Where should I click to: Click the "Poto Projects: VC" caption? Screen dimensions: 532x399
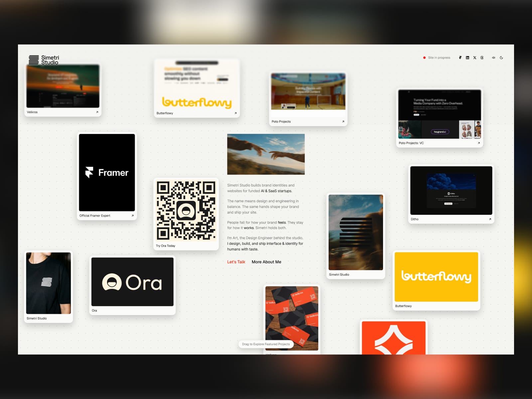[411, 143]
